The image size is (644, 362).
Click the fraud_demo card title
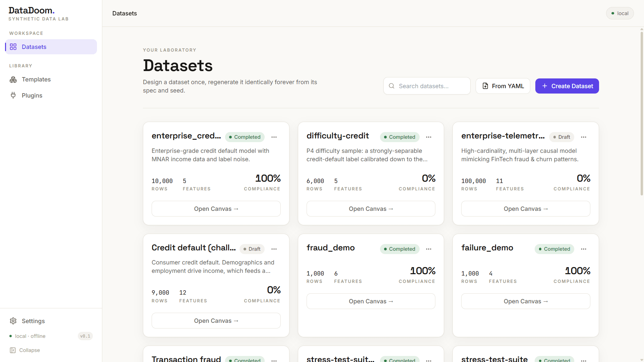click(330, 248)
